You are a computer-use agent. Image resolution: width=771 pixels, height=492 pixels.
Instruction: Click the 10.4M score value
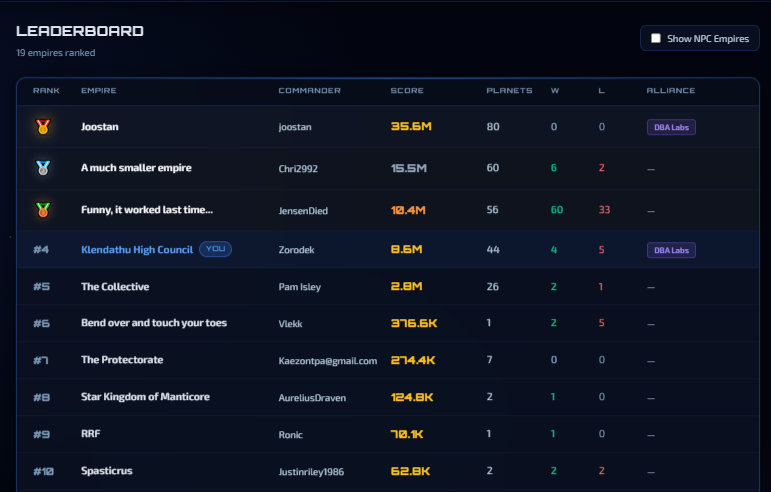pos(408,210)
